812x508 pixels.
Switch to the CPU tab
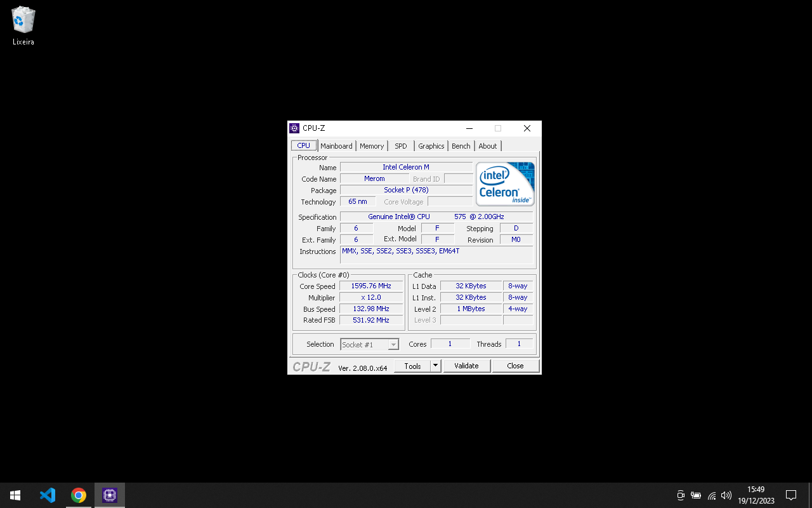[304, 145]
